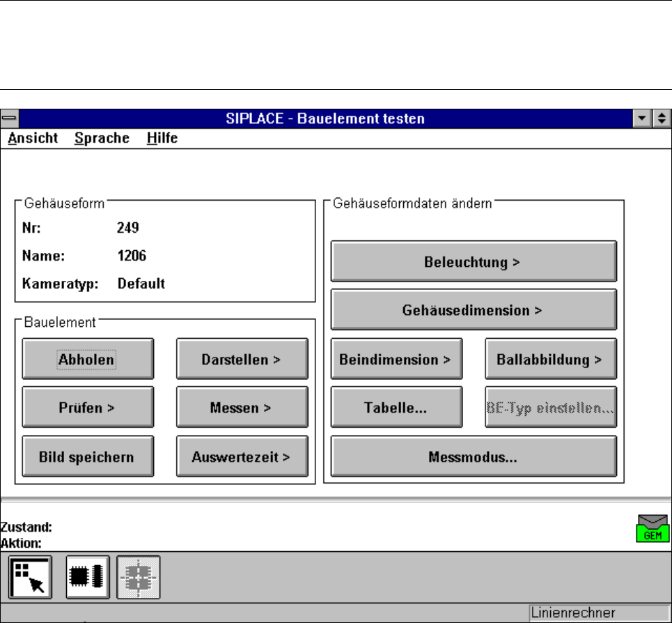Expand the Messen options button
This screenshot has height=623, width=672.
pos(242,408)
